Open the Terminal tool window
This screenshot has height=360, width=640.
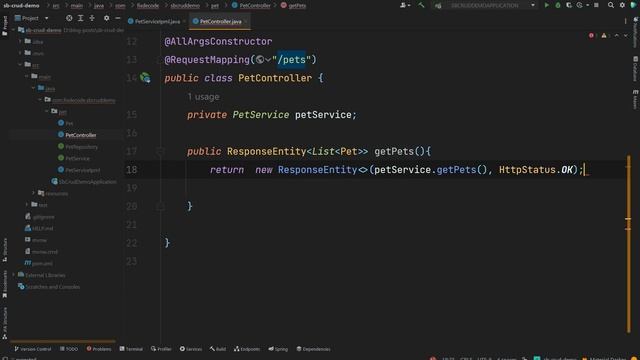click(131, 349)
